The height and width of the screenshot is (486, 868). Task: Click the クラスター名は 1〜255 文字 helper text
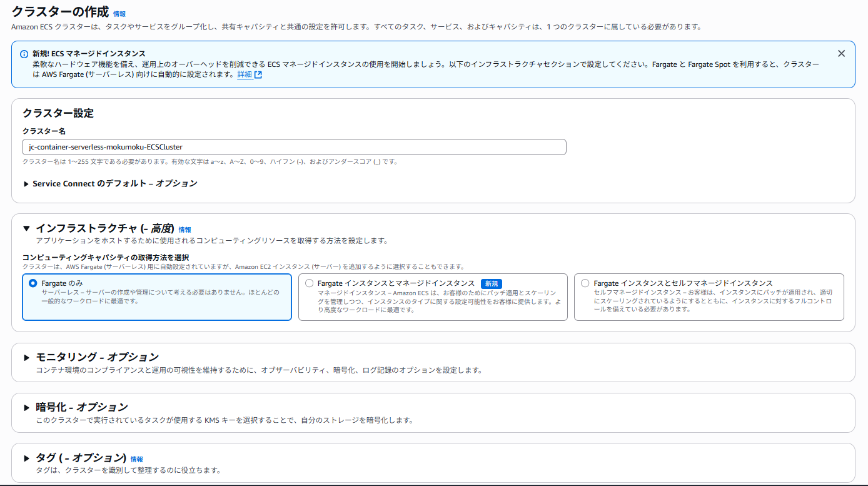pyautogui.click(x=210, y=162)
